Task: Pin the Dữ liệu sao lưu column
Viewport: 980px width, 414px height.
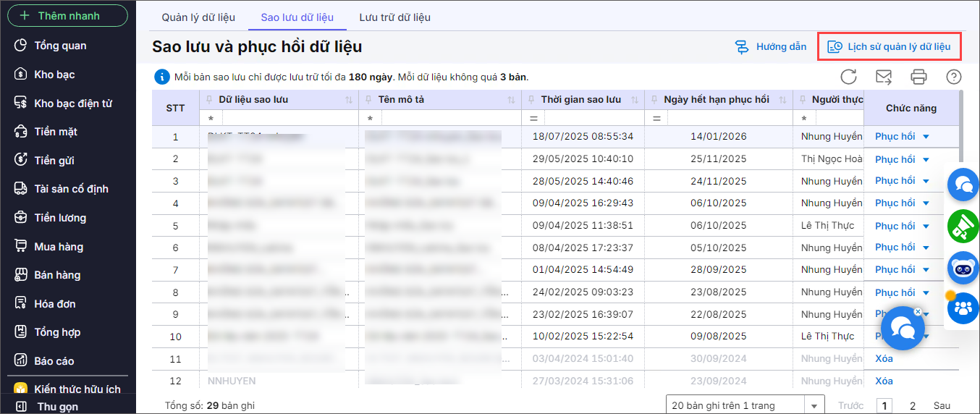Action: [x=209, y=100]
